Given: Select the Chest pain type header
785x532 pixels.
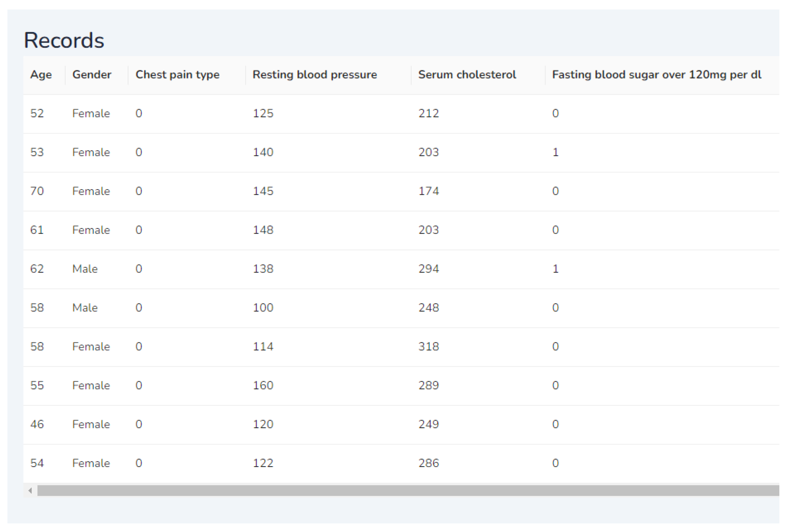Looking at the screenshot, I should pyautogui.click(x=177, y=75).
